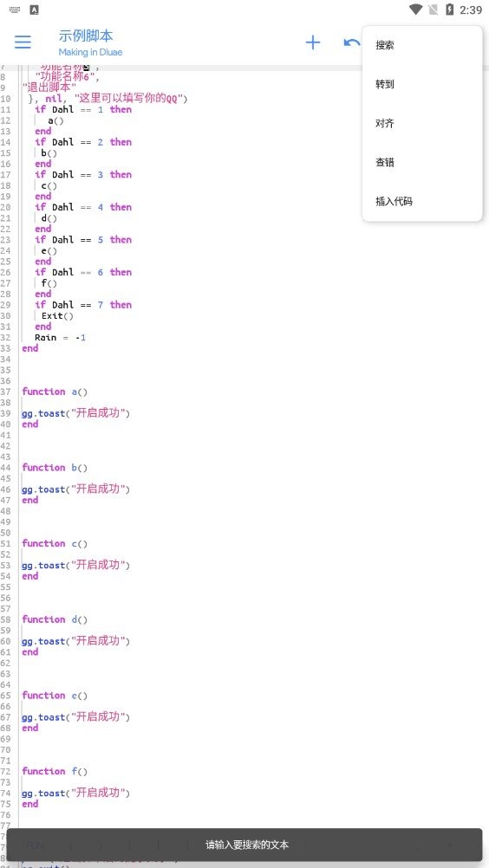Viewport: 489px width, 868px height.
Task: Tap the keyboard icon in status bar
Action: 15,10
